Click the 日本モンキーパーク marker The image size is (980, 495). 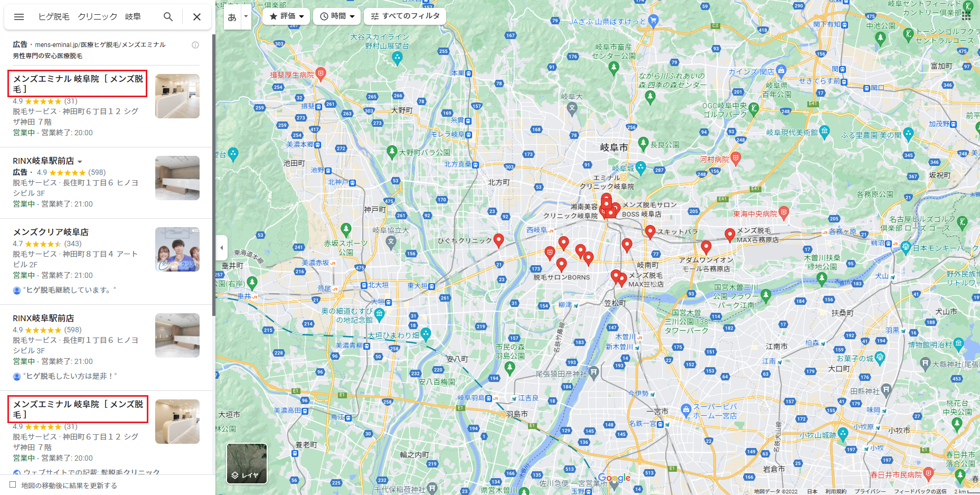906,247
